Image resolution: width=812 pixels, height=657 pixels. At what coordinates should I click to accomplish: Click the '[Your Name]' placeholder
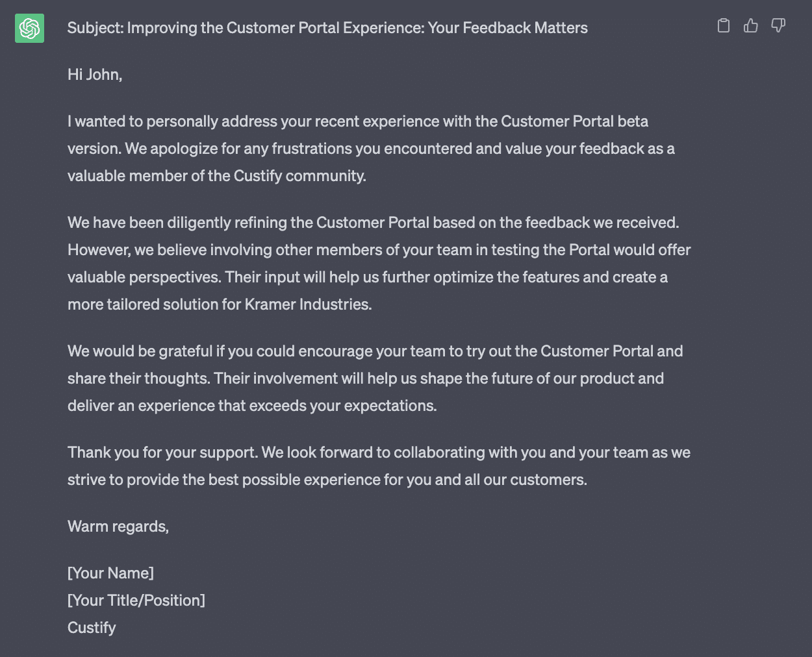(110, 573)
